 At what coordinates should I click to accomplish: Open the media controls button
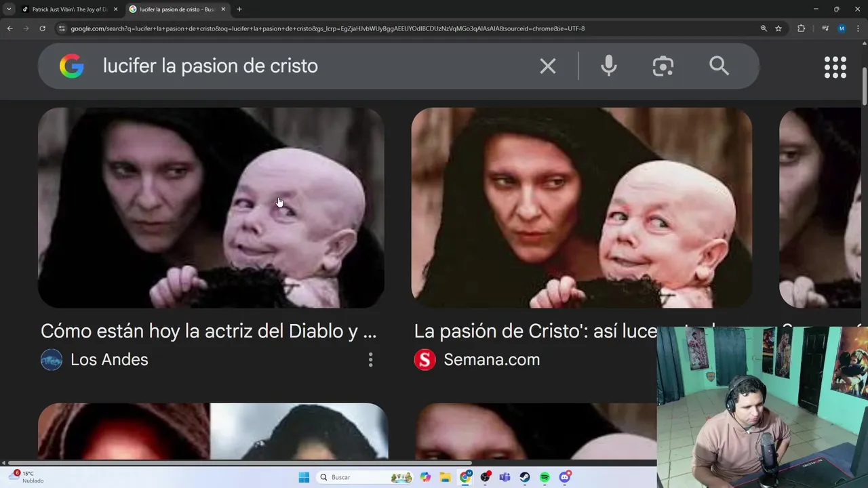pyautogui.click(x=825, y=28)
